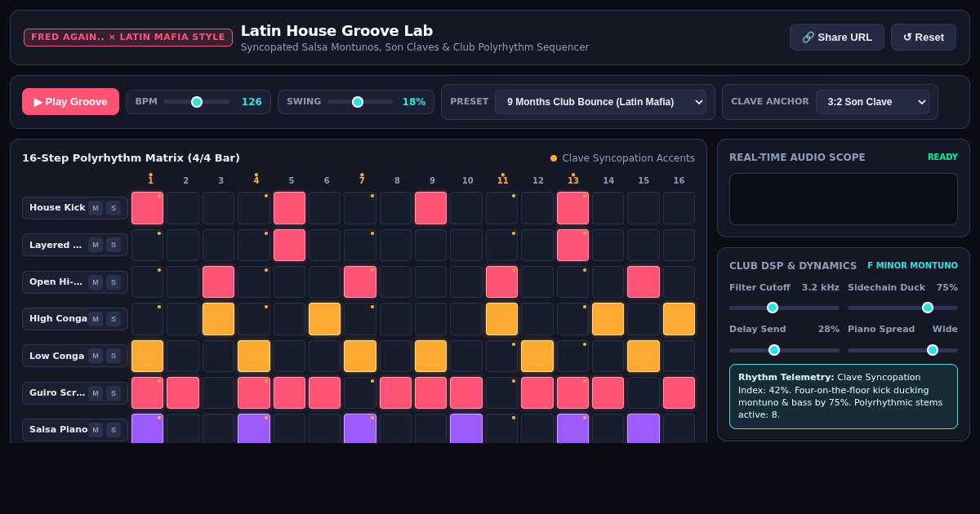
Task: Mute the Layered track
Action: tap(96, 245)
